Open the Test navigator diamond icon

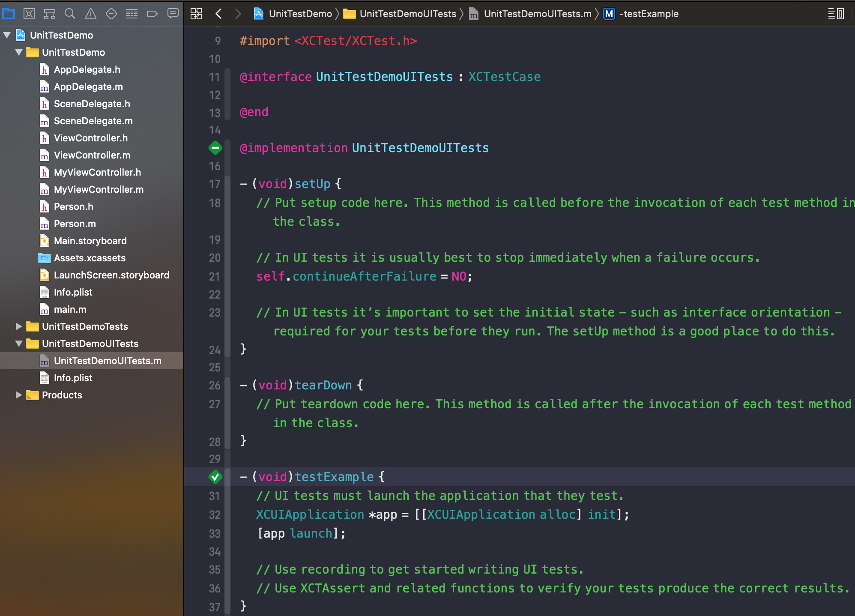(111, 14)
